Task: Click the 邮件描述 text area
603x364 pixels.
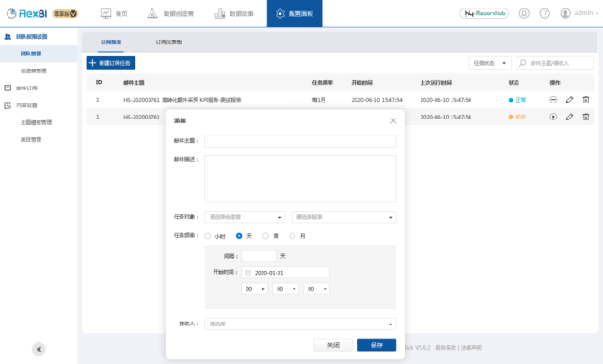Action: (x=300, y=179)
